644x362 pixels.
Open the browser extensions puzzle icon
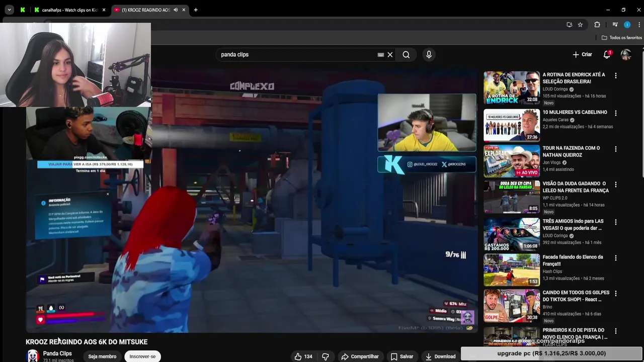coord(597,25)
